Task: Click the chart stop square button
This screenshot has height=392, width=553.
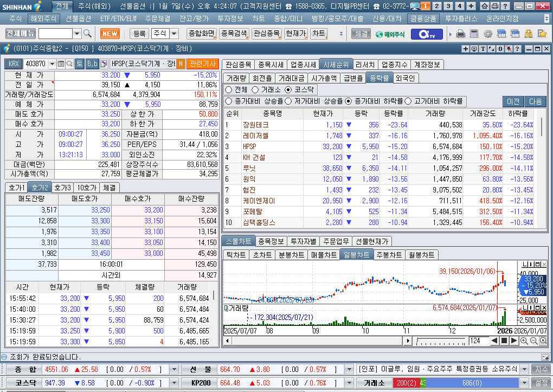Action: point(504,341)
